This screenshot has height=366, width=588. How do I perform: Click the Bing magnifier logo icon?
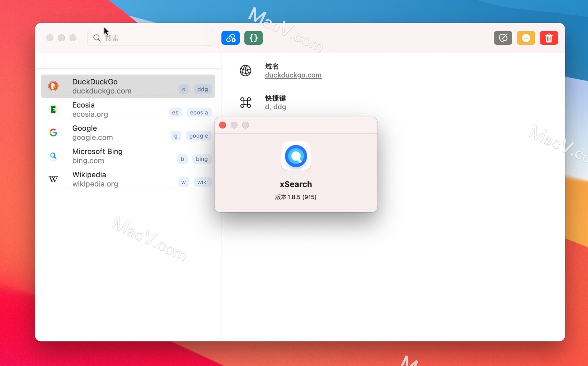click(x=53, y=156)
